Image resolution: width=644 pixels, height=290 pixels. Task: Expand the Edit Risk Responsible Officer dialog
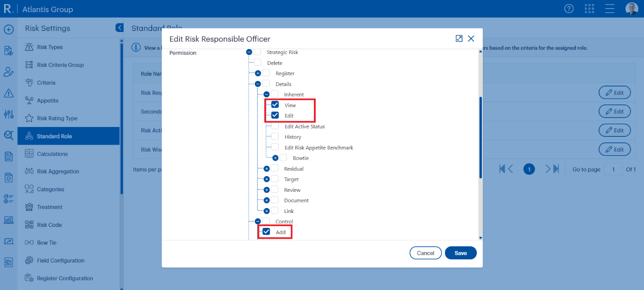pos(459,39)
